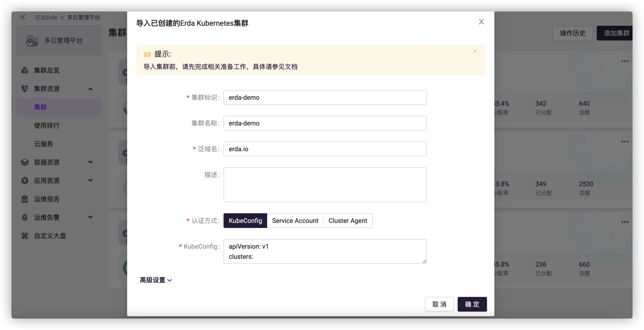Click the 取消 cancel button
This screenshot has width=644, height=330.
click(439, 304)
